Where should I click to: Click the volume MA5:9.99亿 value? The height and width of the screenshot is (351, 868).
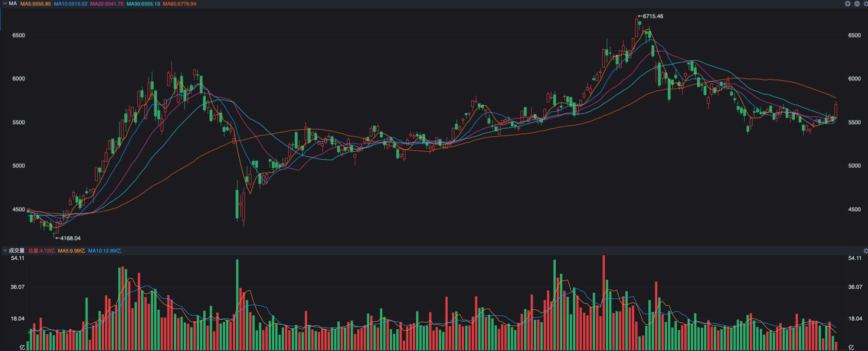(x=71, y=251)
